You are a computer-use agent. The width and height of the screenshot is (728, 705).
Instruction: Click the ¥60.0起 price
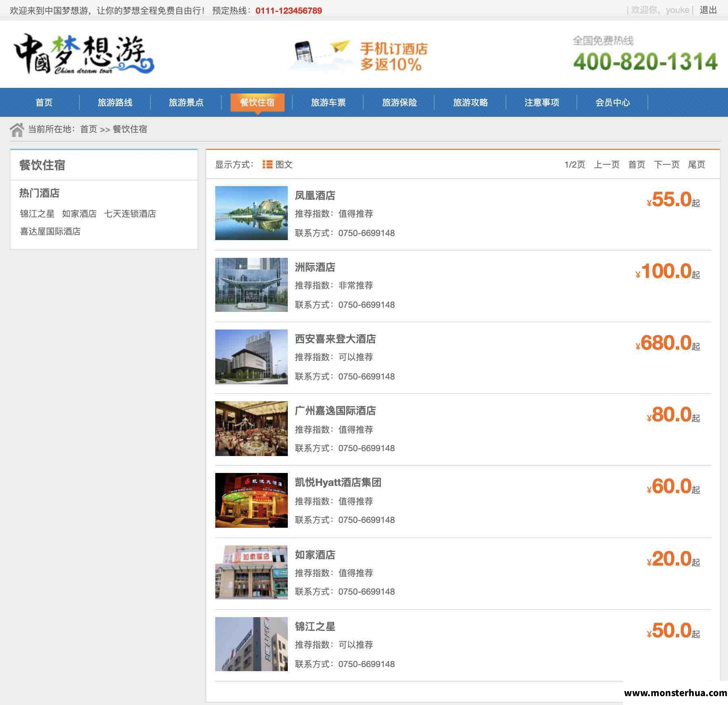(x=673, y=486)
